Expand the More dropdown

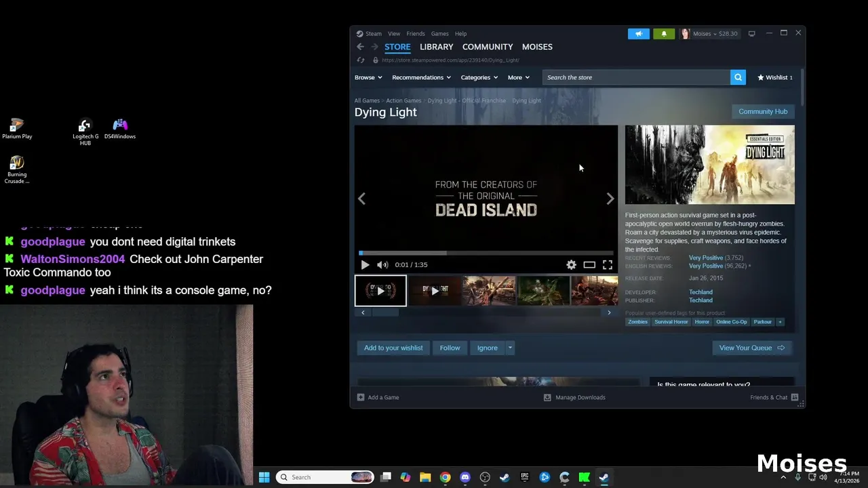click(519, 77)
